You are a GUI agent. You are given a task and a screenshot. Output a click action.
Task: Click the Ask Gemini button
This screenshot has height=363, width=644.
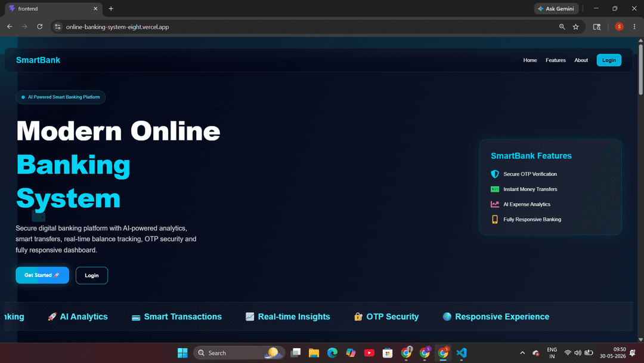pyautogui.click(x=556, y=8)
